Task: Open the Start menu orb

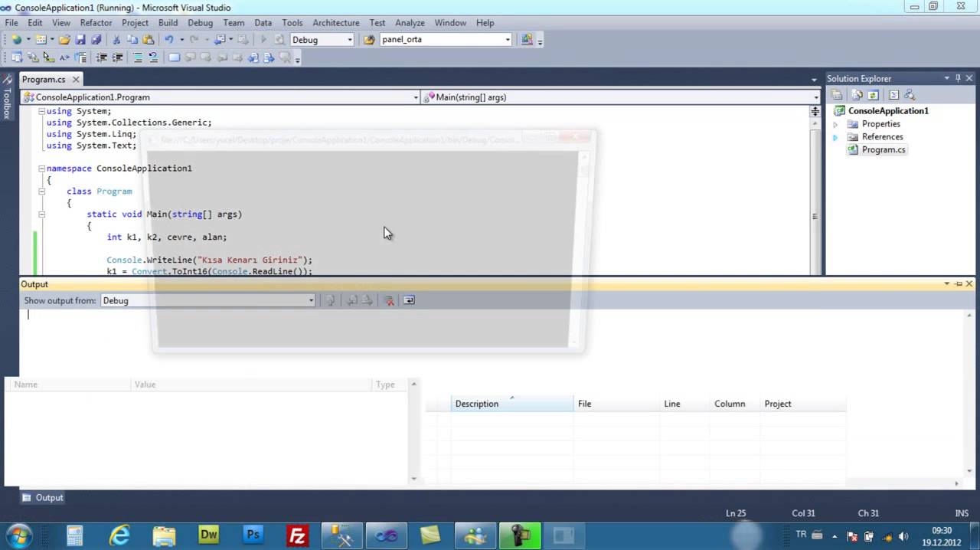Action: 19,535
